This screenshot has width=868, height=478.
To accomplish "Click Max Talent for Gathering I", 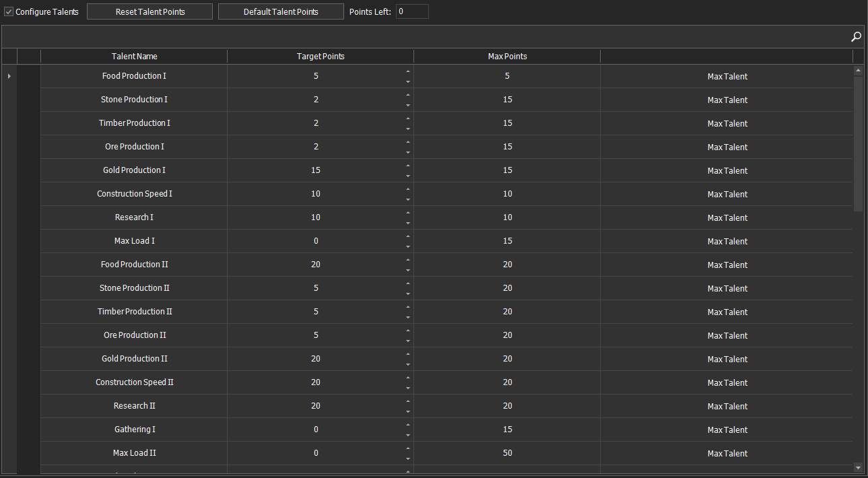I will 727,430.
